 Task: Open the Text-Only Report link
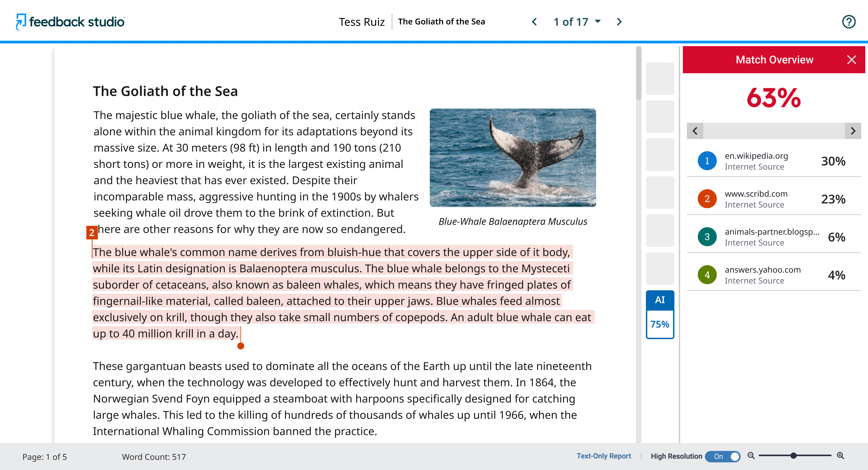pos(604,456)
